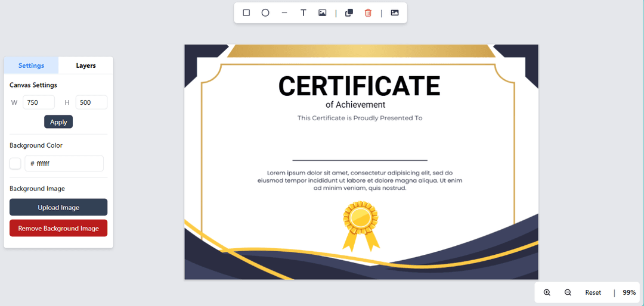Viewport: 644px width, 306px height.
Task: Remove the background image
Action: (x=58, y=228)
